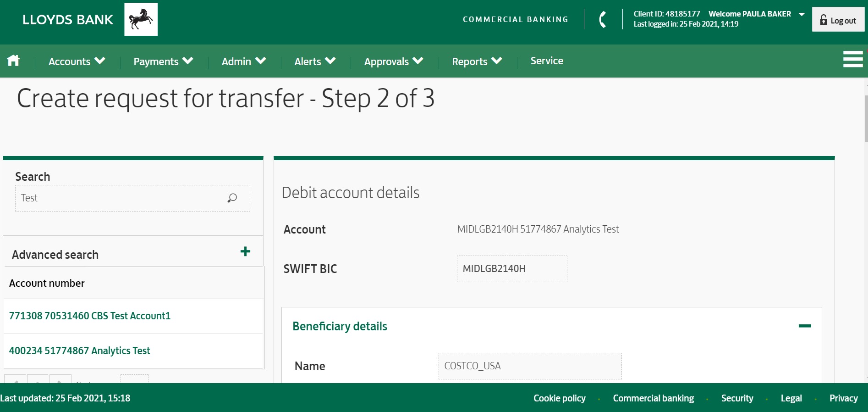The height and width of the screenshot is (412, 868).
Task: Click the Welcome PAULA BAKER text
Action: click(750, 14)
